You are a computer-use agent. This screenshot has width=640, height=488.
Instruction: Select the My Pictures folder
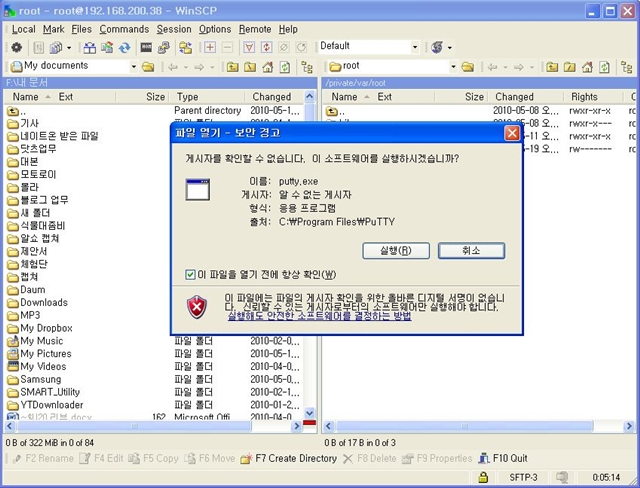39,354
